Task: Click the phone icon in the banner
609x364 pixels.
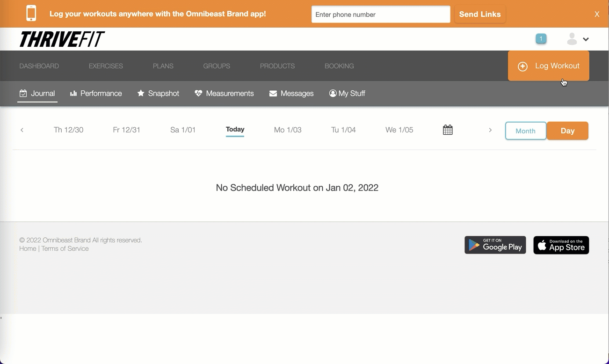Action: pyautogui.click(x=31, y=14)
